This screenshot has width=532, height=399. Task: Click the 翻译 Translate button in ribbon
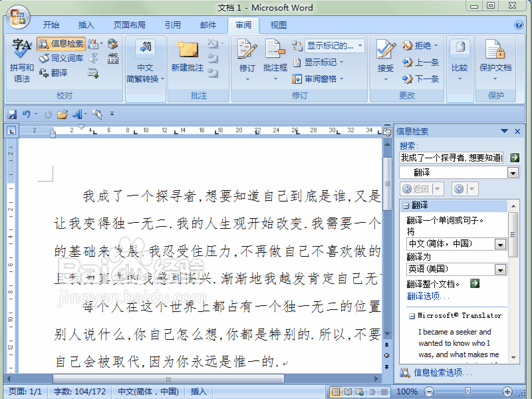pyautogui.click(x=53, y=72)
